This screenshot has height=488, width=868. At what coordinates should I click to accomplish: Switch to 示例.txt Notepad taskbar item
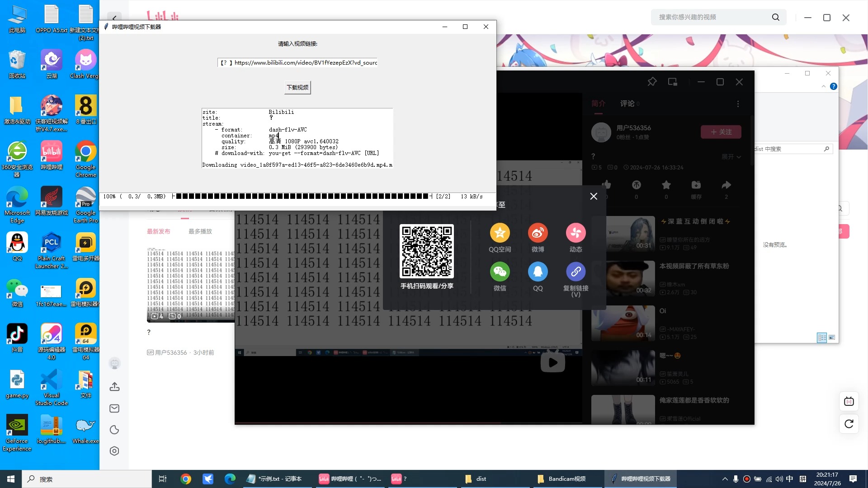pyautogui.click(x=277, y=479)
